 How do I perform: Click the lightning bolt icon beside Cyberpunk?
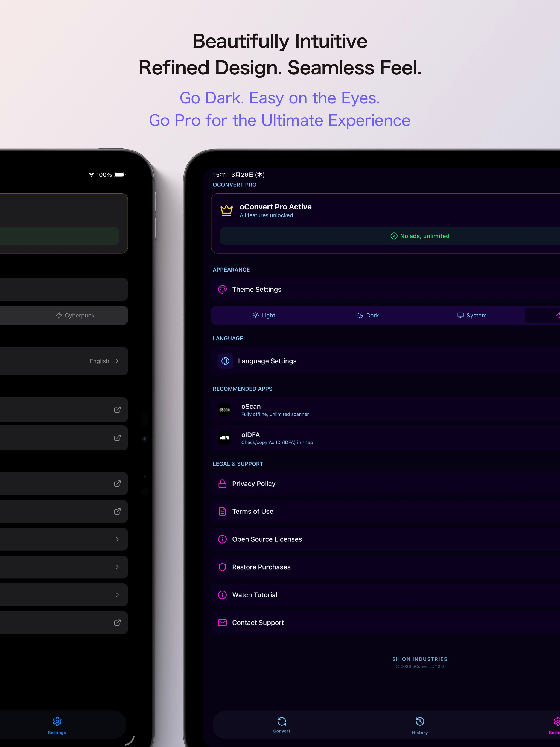59,316
